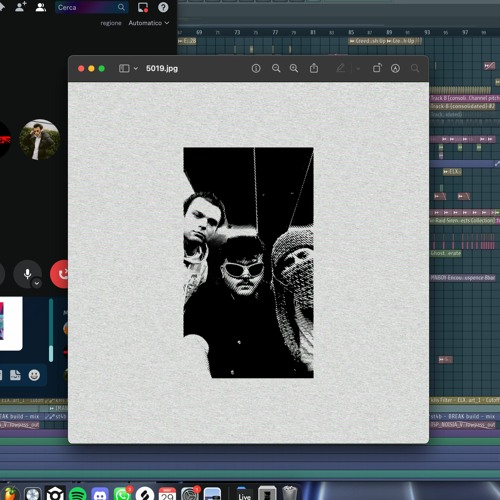
Task: Click the highlight pen icon in Preview
Action: click(x=340, y=68)
